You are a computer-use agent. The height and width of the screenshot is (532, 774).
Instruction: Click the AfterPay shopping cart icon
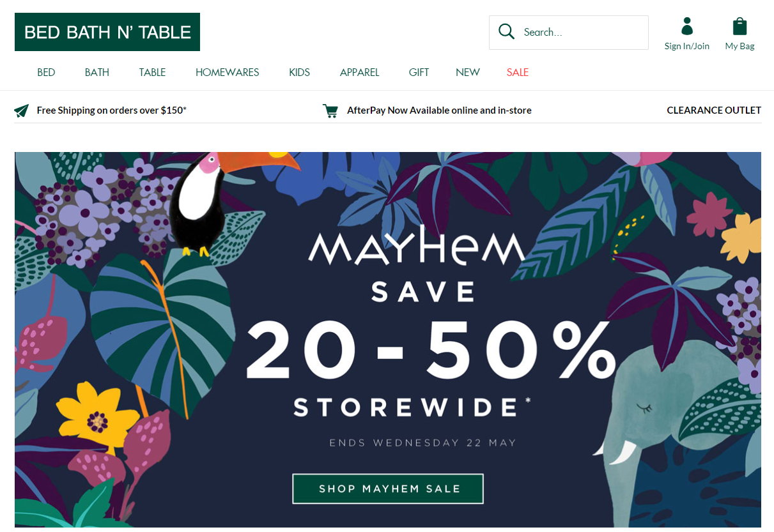tap(330, 110)
